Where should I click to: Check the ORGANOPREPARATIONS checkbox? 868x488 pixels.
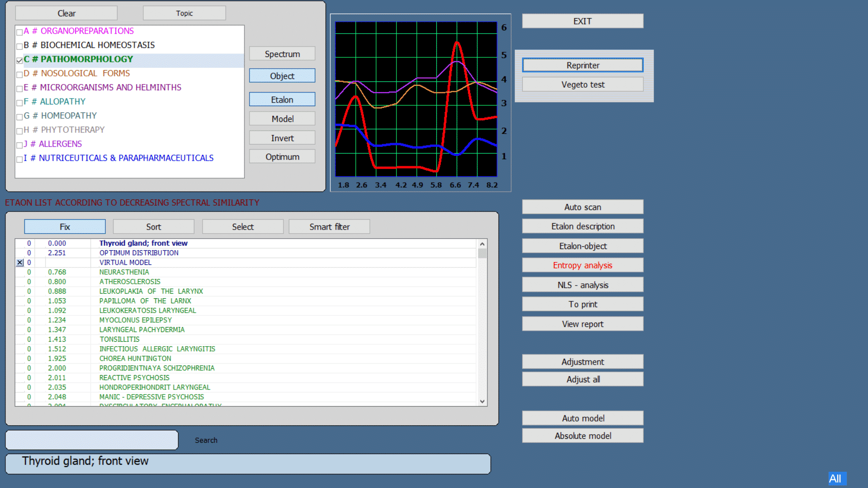[x=19, y=32]
